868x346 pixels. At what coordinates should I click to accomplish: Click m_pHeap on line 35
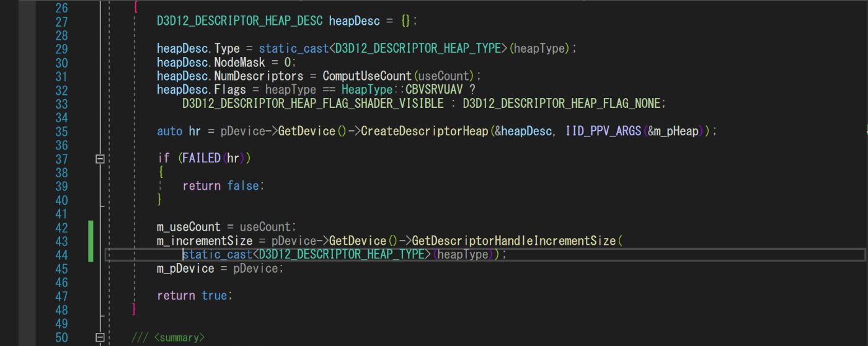(676, 131)
